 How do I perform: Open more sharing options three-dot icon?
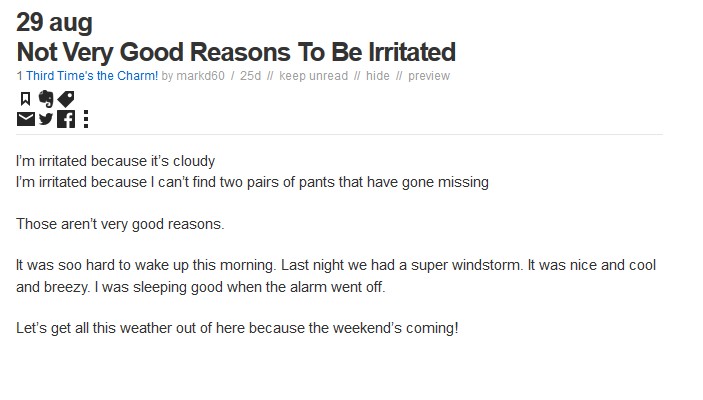pos(86,119)
